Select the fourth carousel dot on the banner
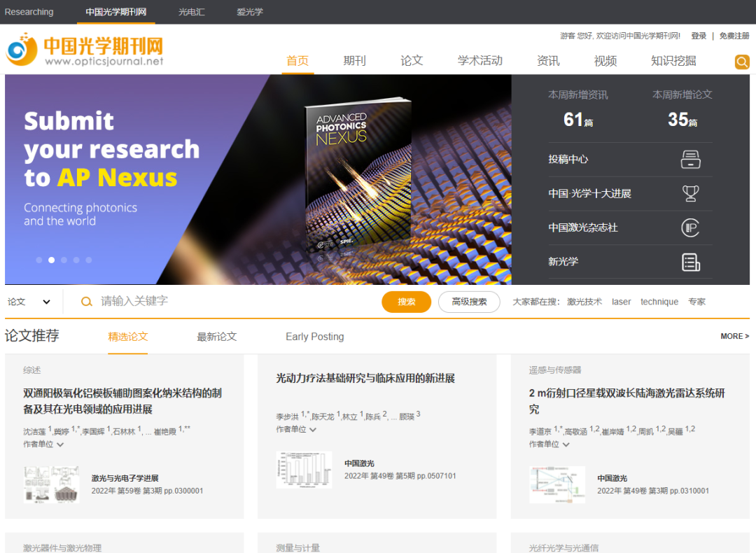 pyautogui.click(x=76, y=260)
